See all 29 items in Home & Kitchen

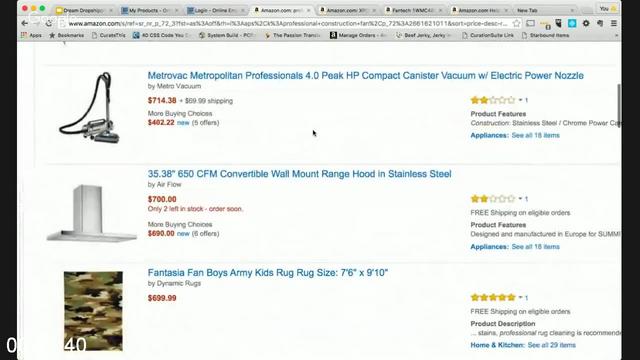(551, 345)
